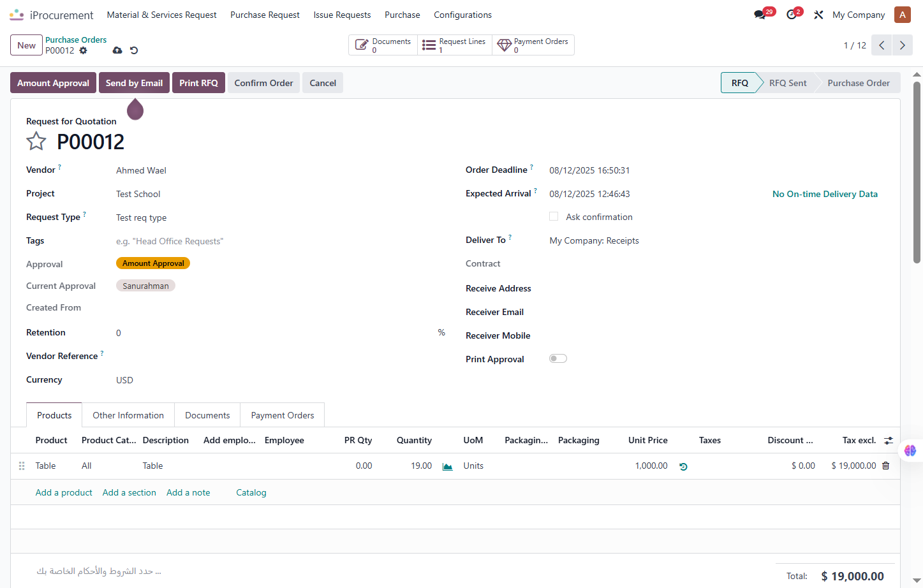This screenshot has width=923, height=588.
Task: Open the gear actions menu beside P00012
Action: click(83, 50)
